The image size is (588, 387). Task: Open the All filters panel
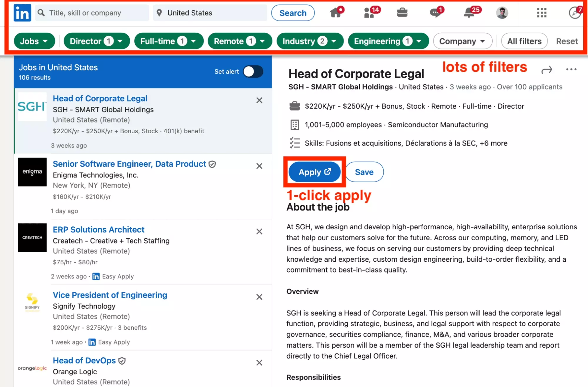pyautogui.click(x=524, y=41)
